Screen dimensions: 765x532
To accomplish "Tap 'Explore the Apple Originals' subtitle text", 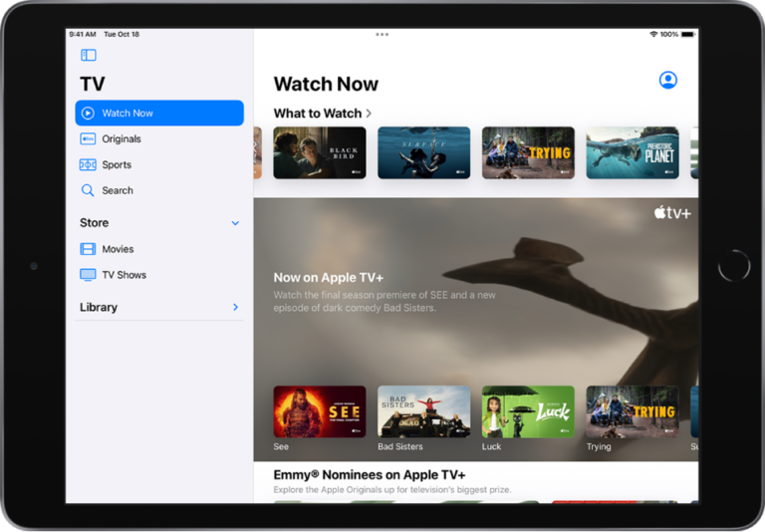I will click(392, 489).
